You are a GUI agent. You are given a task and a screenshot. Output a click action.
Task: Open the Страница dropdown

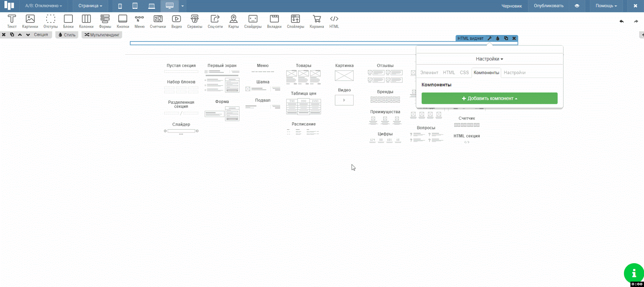90,6
